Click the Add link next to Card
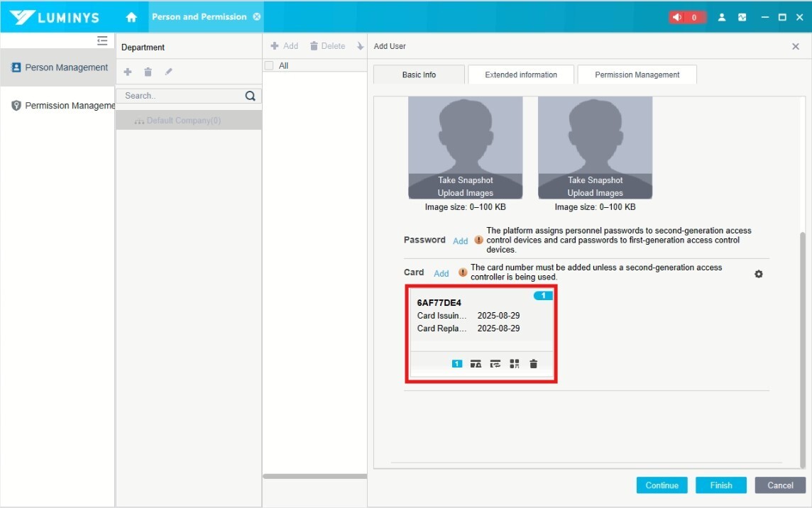The image size is (812, 508). pos(441,273)
